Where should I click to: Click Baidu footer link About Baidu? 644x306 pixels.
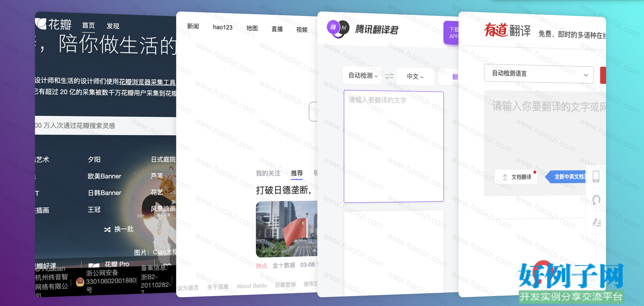pos(252,286)
